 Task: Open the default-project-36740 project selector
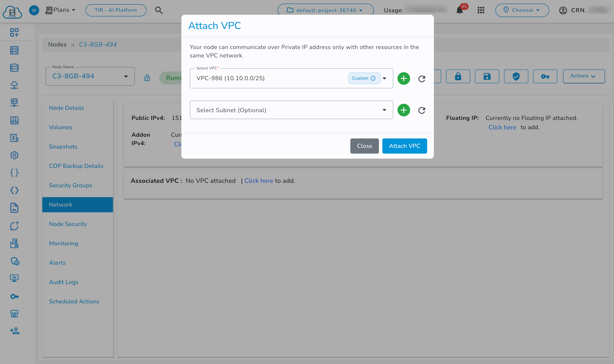(x=325, y=10)
